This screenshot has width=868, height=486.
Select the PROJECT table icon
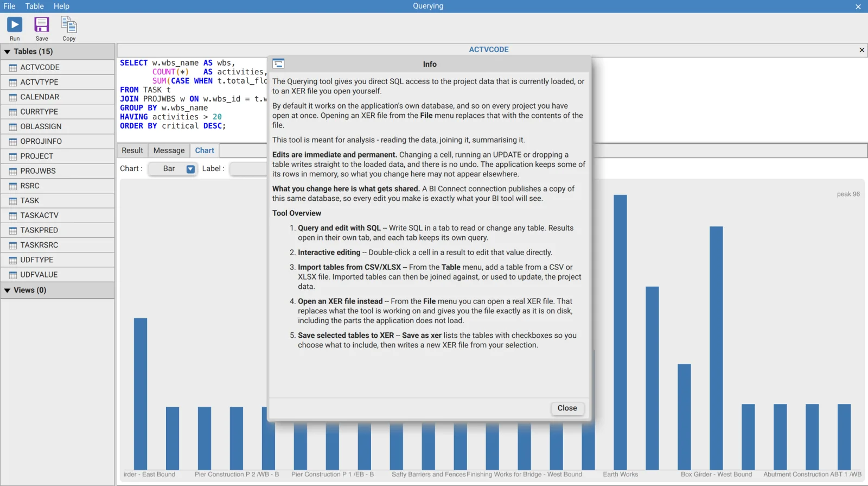pos(13,156)
